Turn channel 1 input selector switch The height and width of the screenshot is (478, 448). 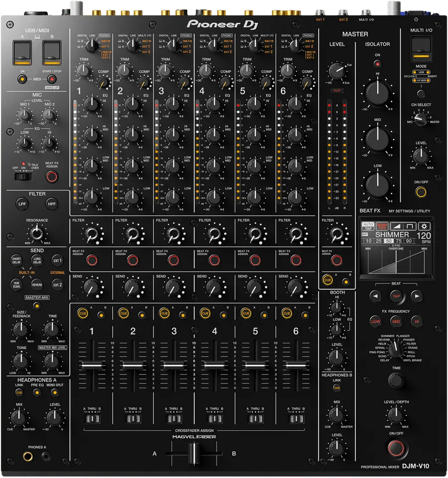point(92,46)
